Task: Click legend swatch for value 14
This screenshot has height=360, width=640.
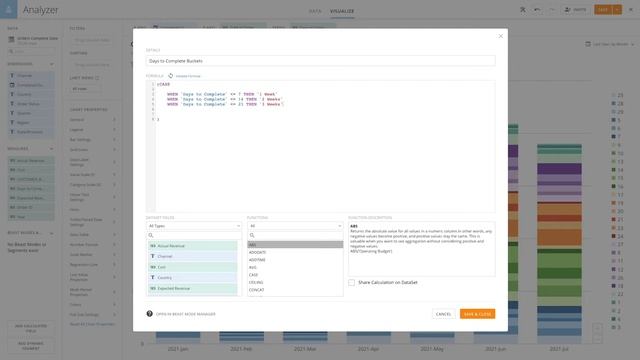Action: [613, 170]
